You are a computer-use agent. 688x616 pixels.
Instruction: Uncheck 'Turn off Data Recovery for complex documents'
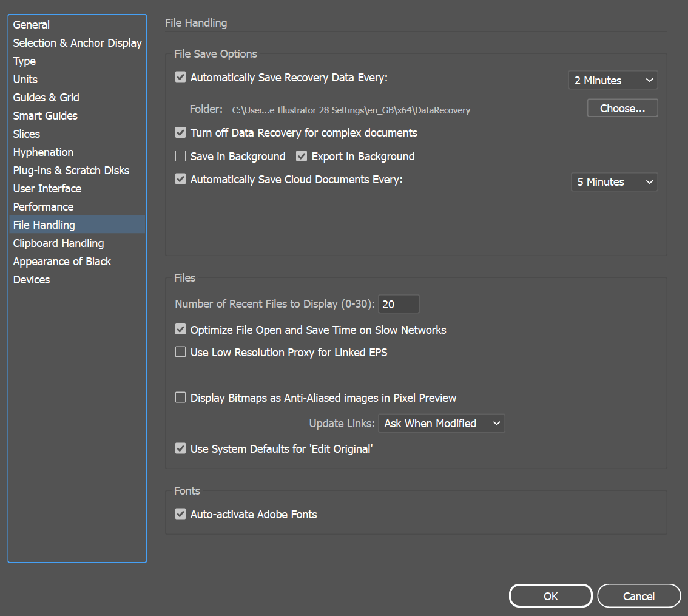point(180,132)
